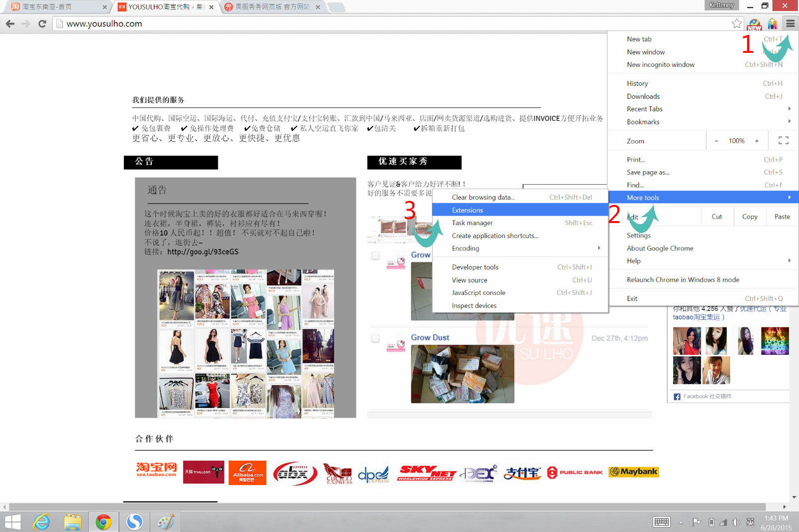Screen dimensions: 799x532
Task: Reload the current page
Action: (x=42, y=23)
